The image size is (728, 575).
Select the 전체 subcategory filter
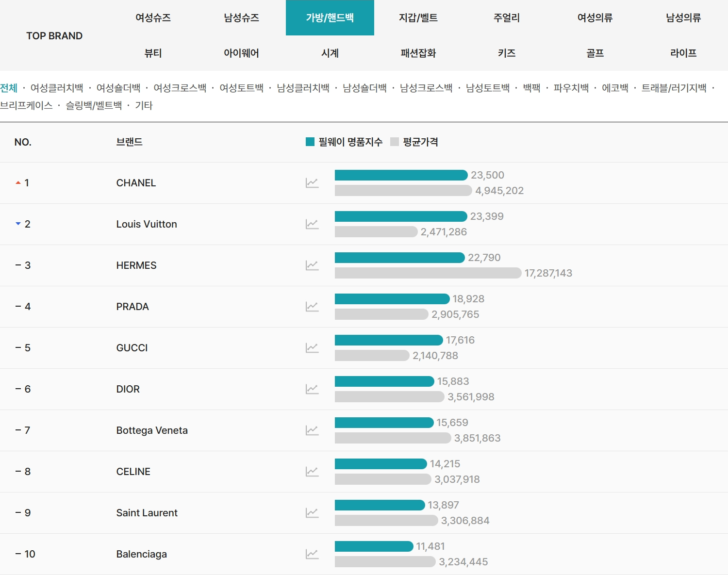(x=9, y=88)
